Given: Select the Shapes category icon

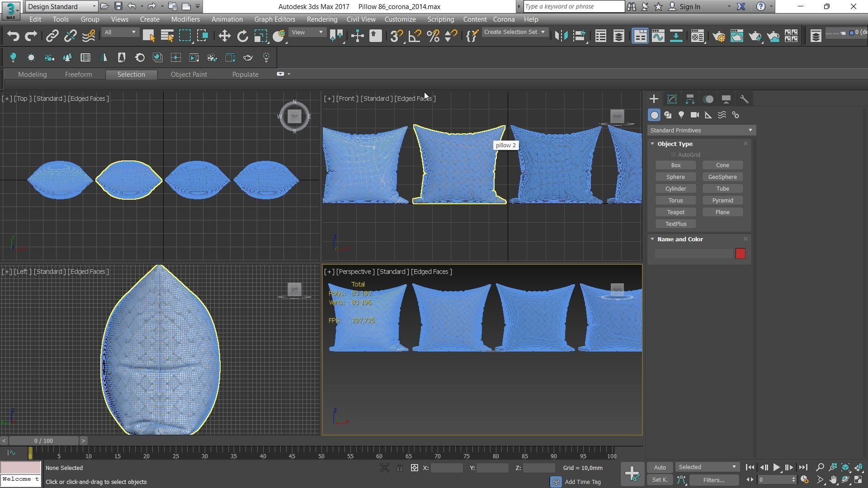Looking at the screenshot, I should click(x=668, y=115).
